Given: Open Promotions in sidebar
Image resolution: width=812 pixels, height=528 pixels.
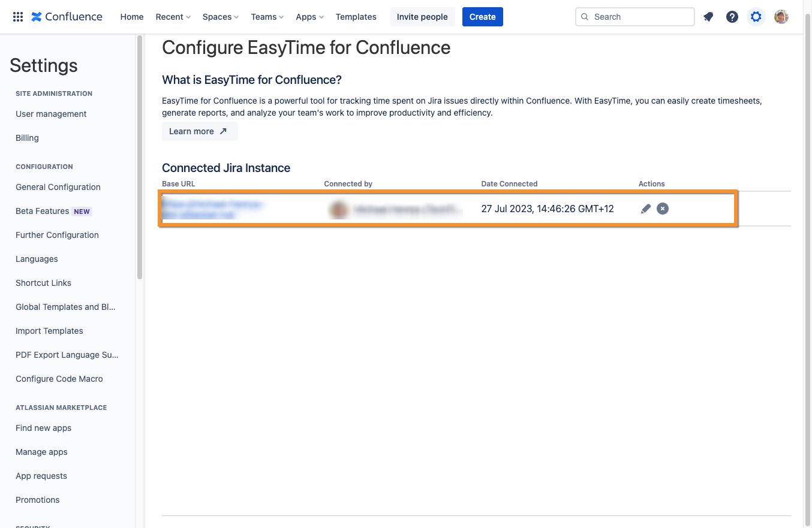Looking at the screenshot, I should pos(38,500).
